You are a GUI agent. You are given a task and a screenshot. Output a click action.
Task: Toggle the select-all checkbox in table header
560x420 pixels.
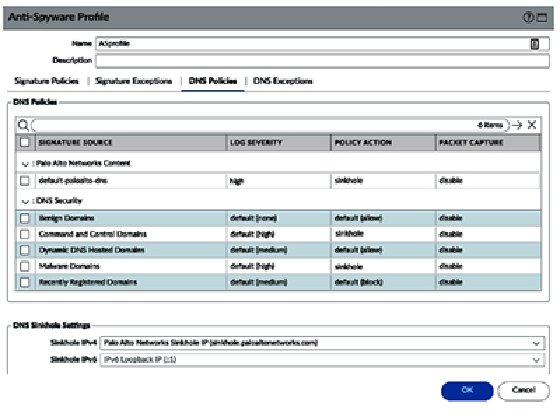[25, 142]
